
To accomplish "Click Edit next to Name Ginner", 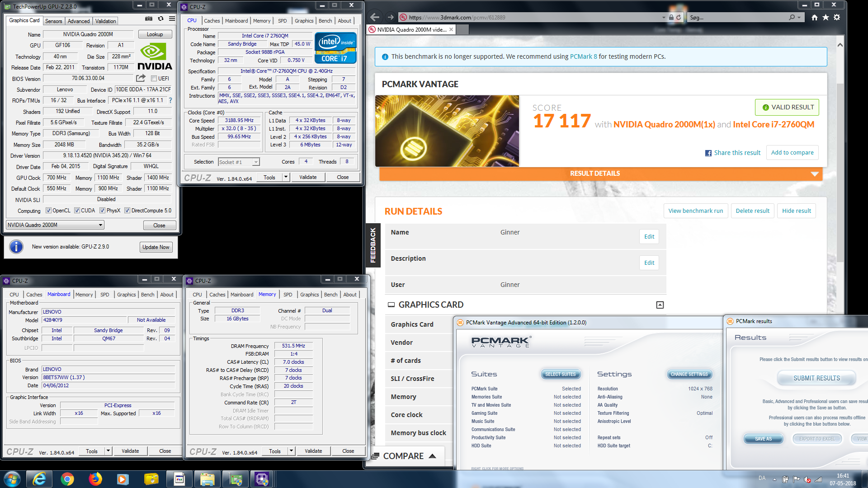I will (649, 237).
